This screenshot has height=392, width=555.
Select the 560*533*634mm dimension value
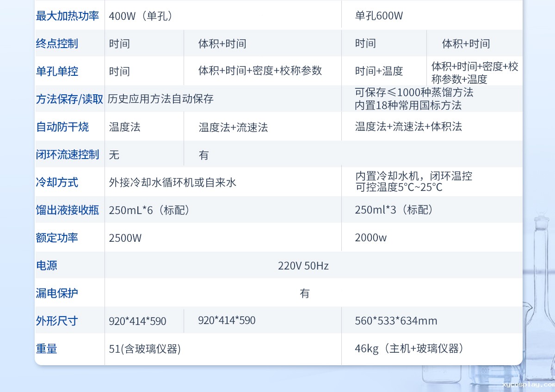pos(396,321)
